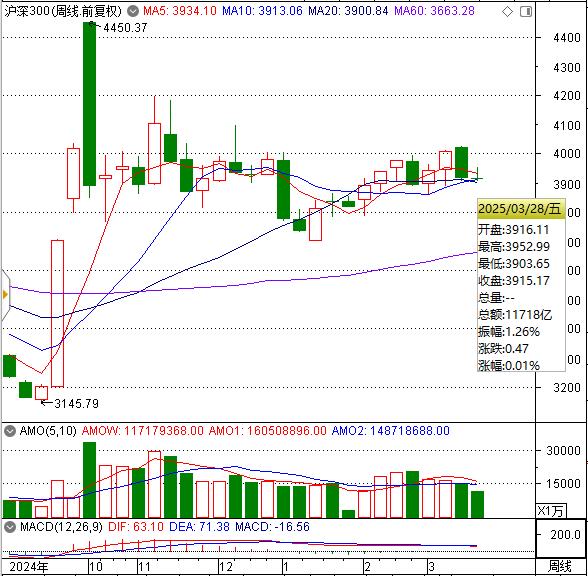Click the 4400 price axis label

click(x=567, y=38)
